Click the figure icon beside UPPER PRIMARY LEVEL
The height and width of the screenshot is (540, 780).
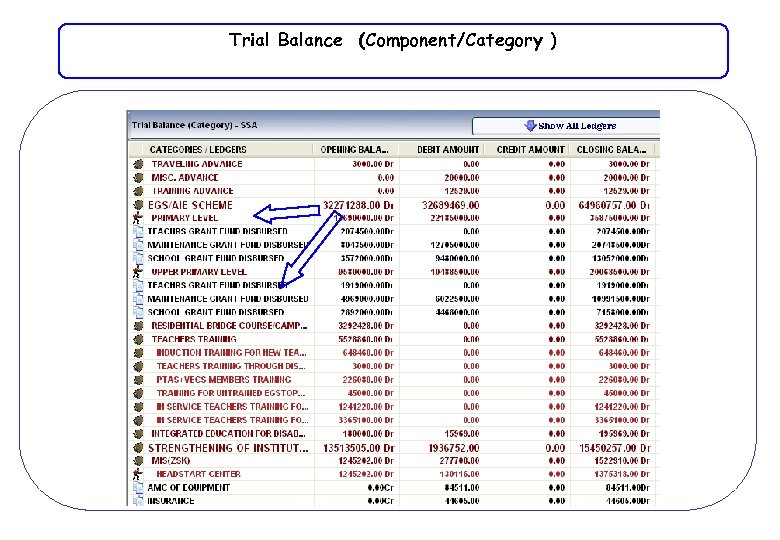138,271
